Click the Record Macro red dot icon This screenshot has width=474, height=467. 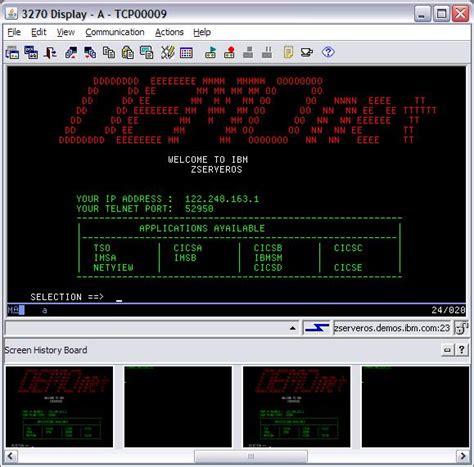[x=229, y=53]
